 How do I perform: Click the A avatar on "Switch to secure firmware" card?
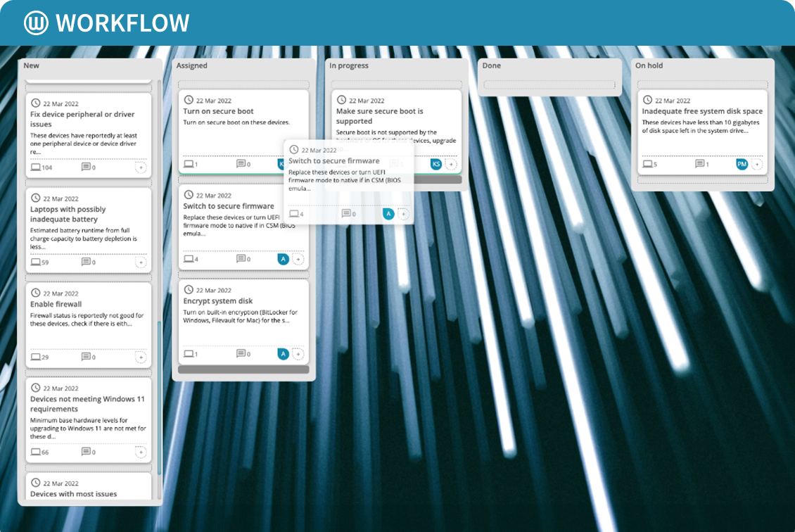pos(283,258)
